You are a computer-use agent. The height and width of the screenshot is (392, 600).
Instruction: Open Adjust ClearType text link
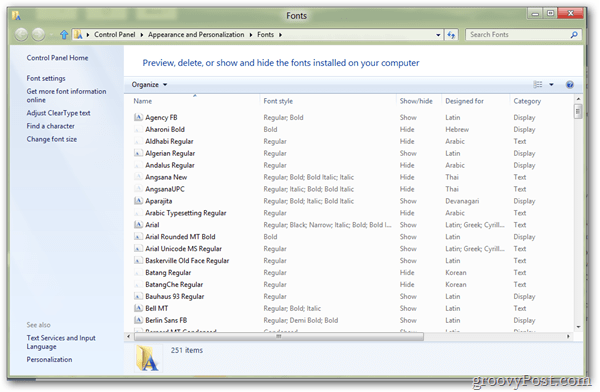pyautogui.click(x=58, y=113)
